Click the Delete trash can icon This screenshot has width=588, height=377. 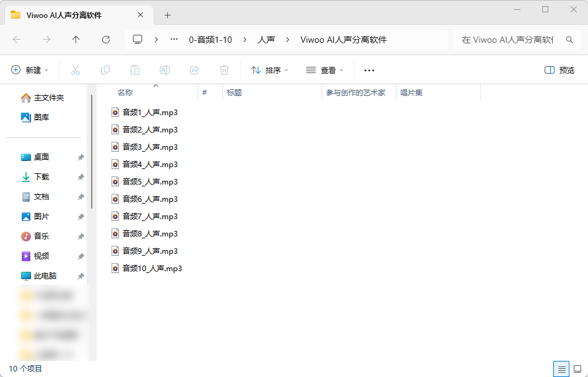[224, 70]
